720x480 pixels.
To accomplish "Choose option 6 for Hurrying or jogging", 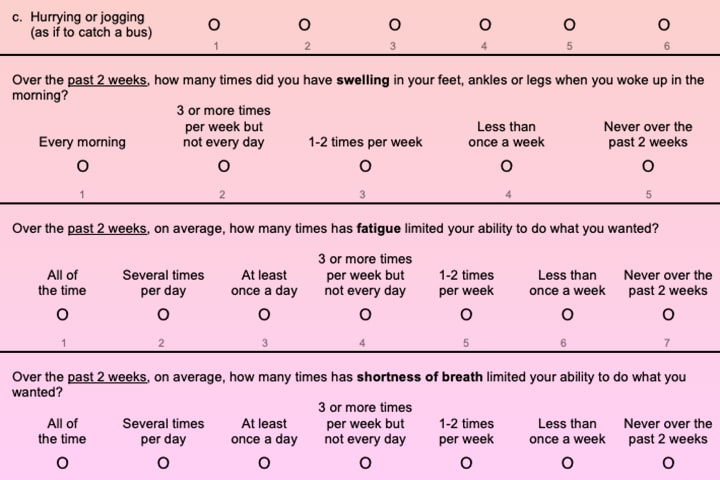I will point(664,24).
